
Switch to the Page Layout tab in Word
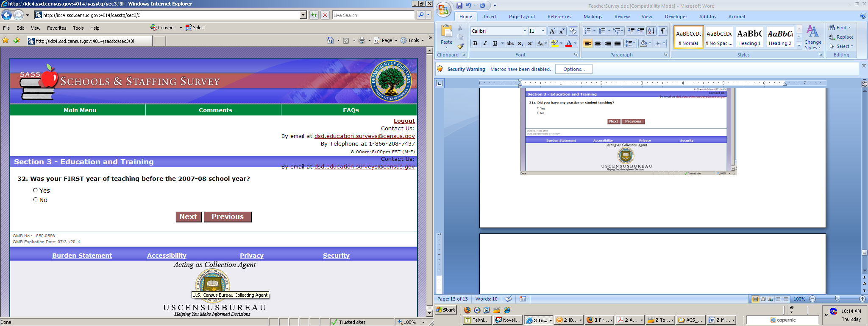click(x=522, y=17)
